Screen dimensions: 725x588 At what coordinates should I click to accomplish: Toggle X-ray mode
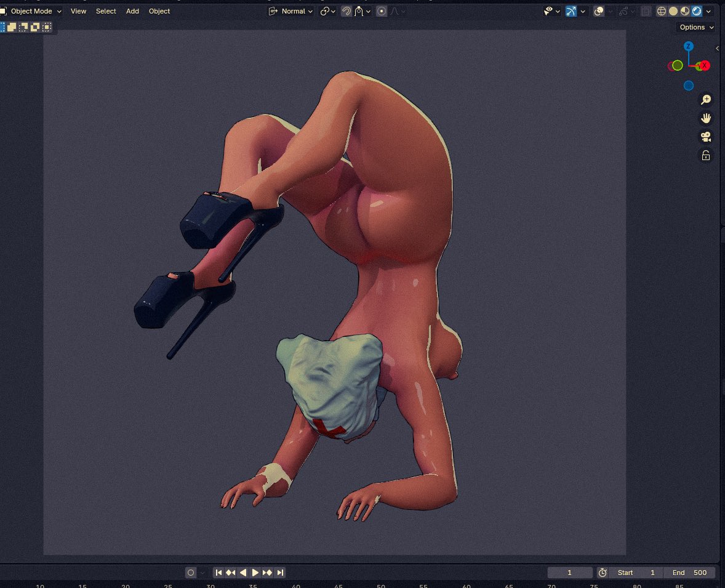[x=646, y=11]
